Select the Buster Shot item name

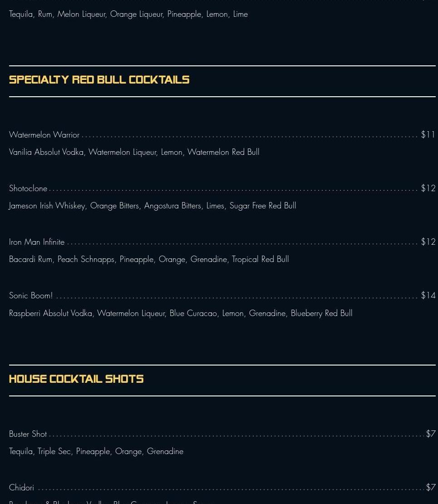(x=28, y=434)
